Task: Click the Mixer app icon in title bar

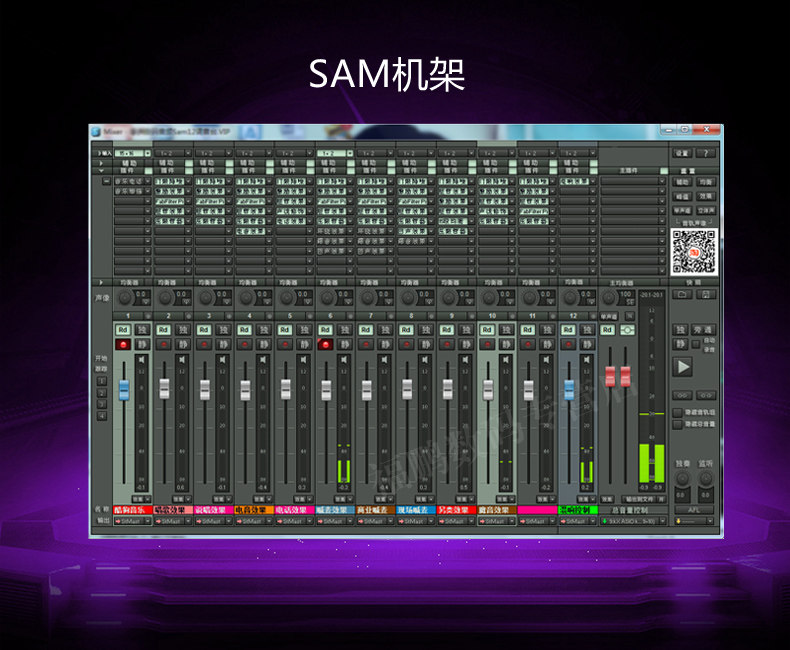Action: tap(96, 132)
